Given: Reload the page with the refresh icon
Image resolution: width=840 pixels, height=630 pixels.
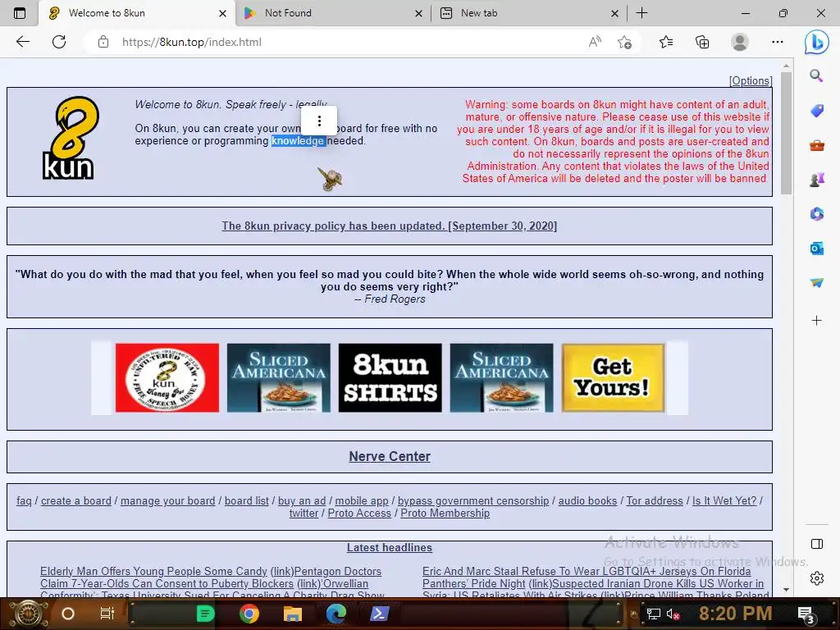Looking at the screenshot, I should click(x=59, y=42).
